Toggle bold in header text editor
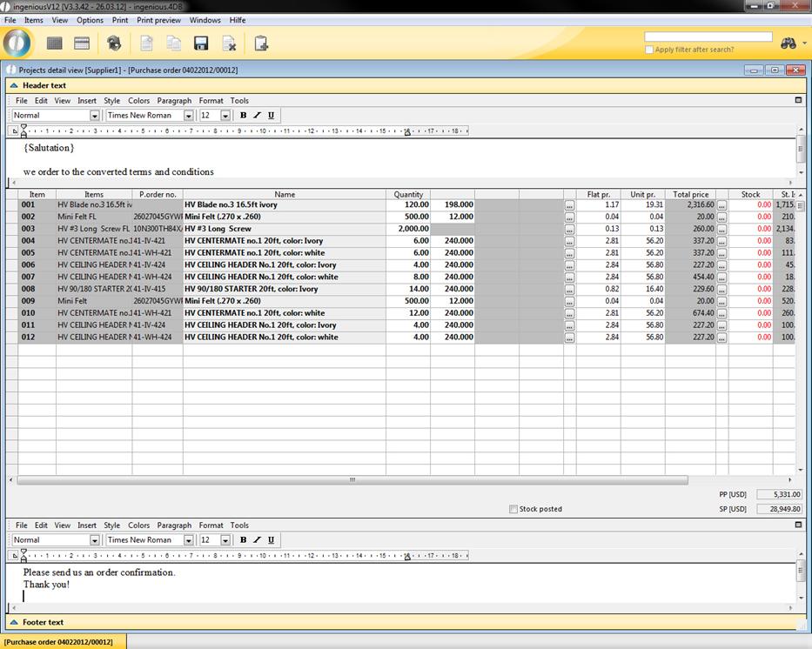 tap(243, 116)
